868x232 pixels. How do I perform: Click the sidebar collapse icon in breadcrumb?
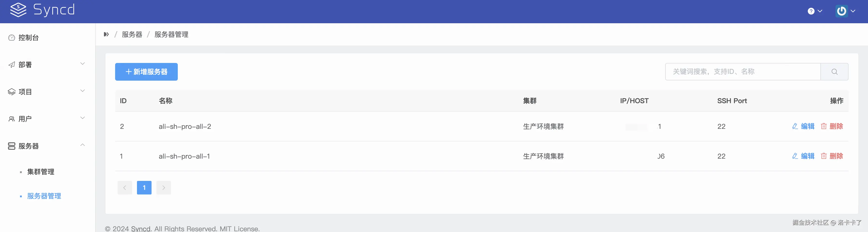click(x=106, y=34)
